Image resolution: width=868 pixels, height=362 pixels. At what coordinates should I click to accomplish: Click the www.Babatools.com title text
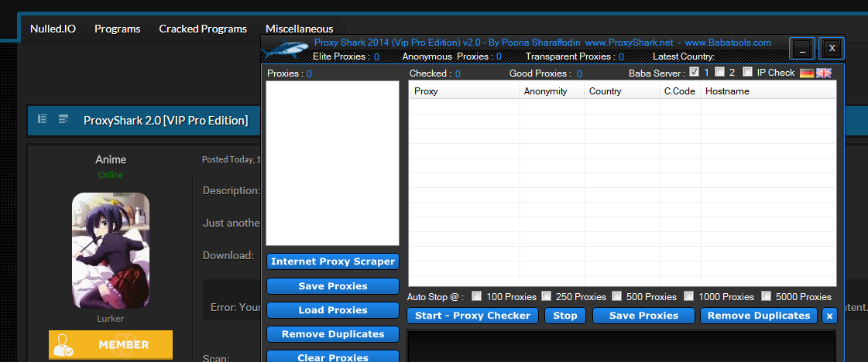click(x=728, y=43)
